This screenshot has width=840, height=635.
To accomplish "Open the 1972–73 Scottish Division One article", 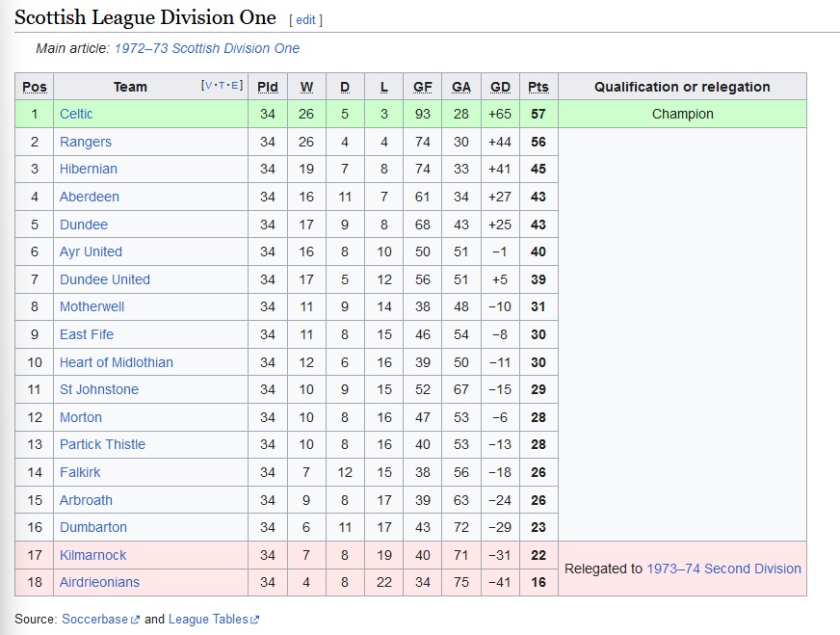I will click(206, 48).
